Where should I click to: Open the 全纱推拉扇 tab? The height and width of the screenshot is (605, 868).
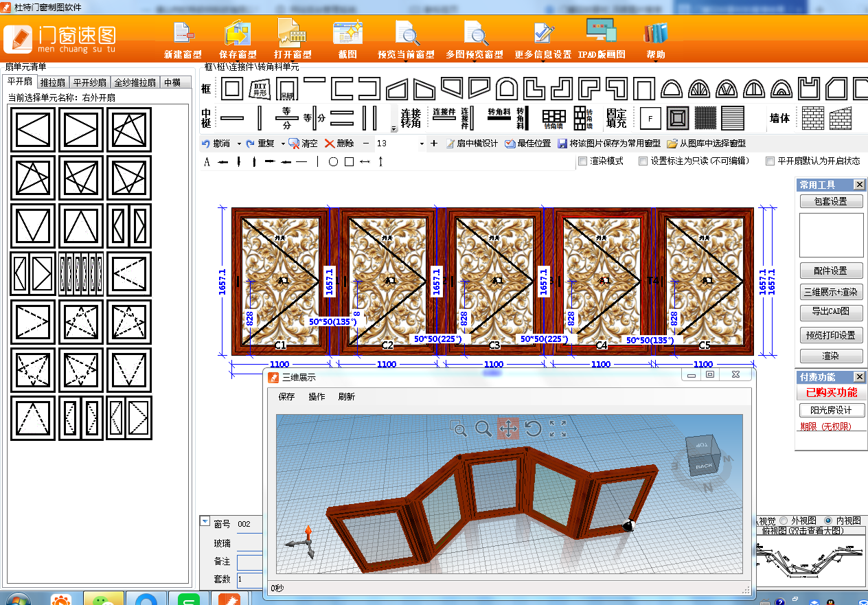click(135, 82)
